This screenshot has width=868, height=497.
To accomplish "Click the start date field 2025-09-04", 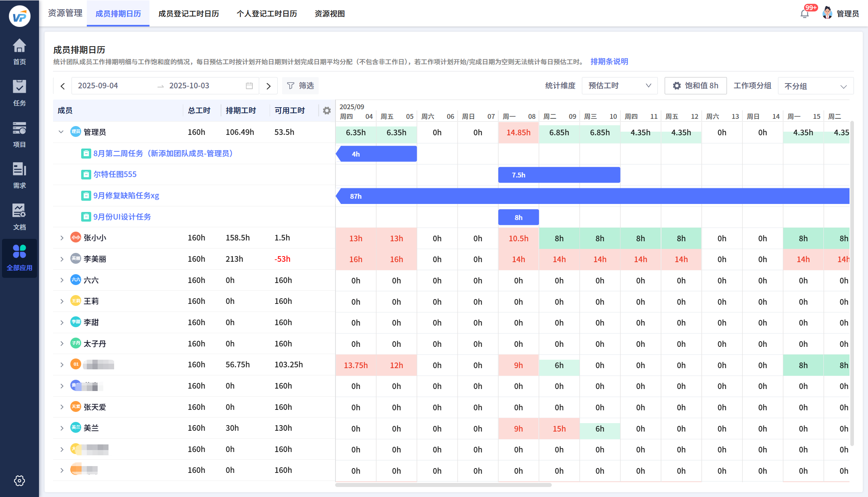I will (x=98, y=86).
